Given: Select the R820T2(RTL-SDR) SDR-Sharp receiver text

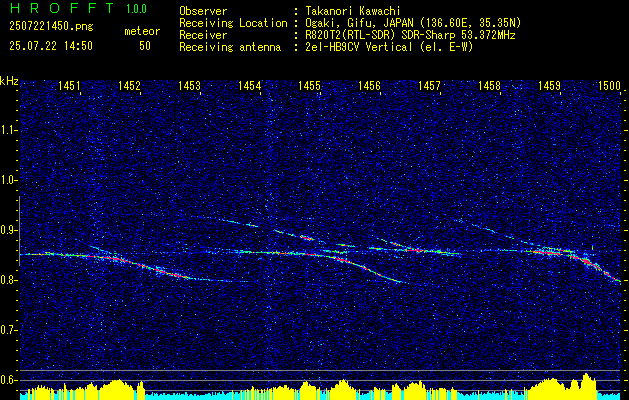Looking at the screenshot, I should (410, 35).
